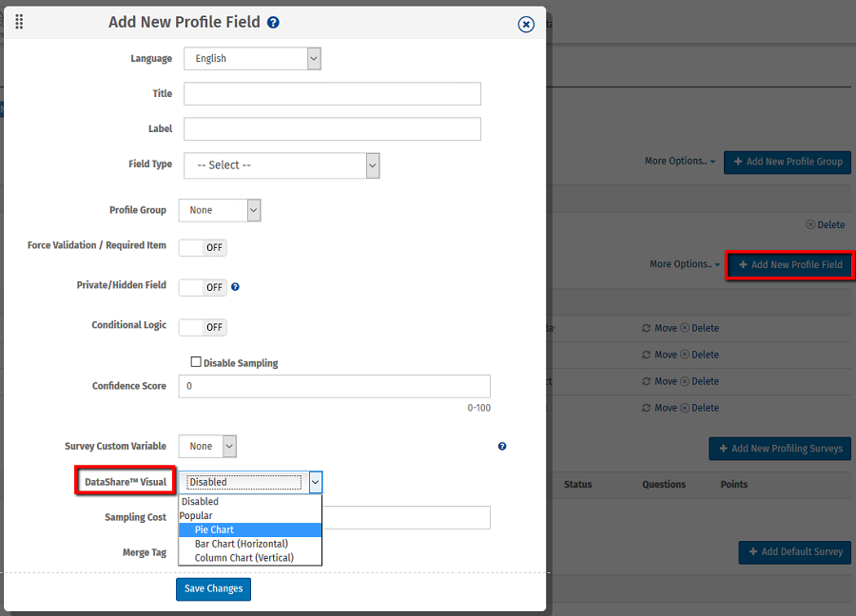Image resolution: width=856 pixels, height=616 pixels.
Task: Toggle the Private/Hidden Field switch
Action: [x=203, y=287]
